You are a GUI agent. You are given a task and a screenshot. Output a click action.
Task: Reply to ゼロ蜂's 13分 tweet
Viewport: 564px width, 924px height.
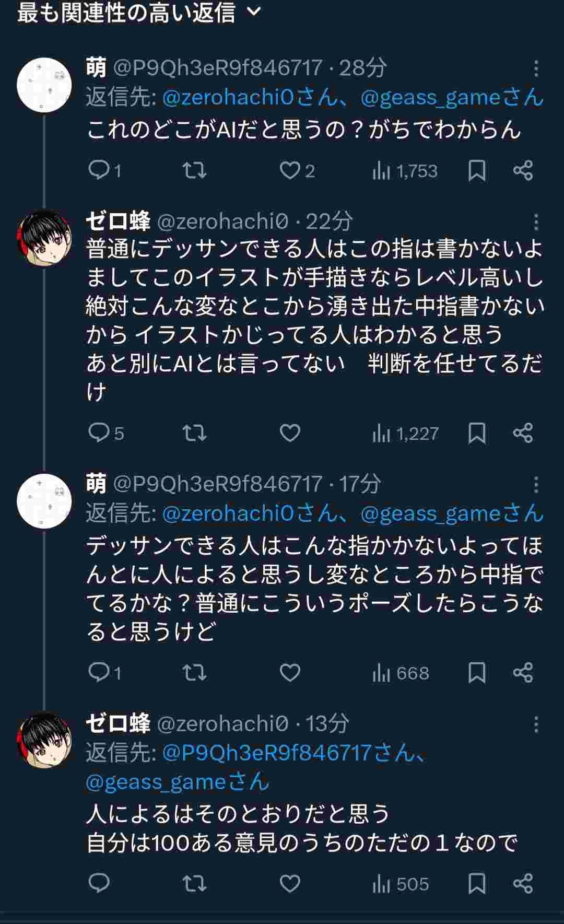click(99, 883)
